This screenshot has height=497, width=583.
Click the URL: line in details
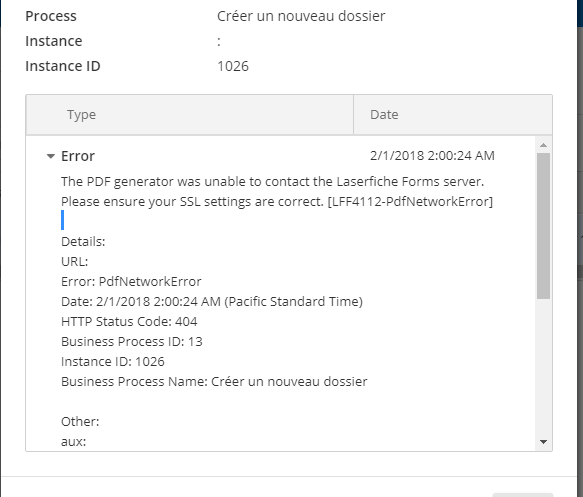(x=74, y=262)
